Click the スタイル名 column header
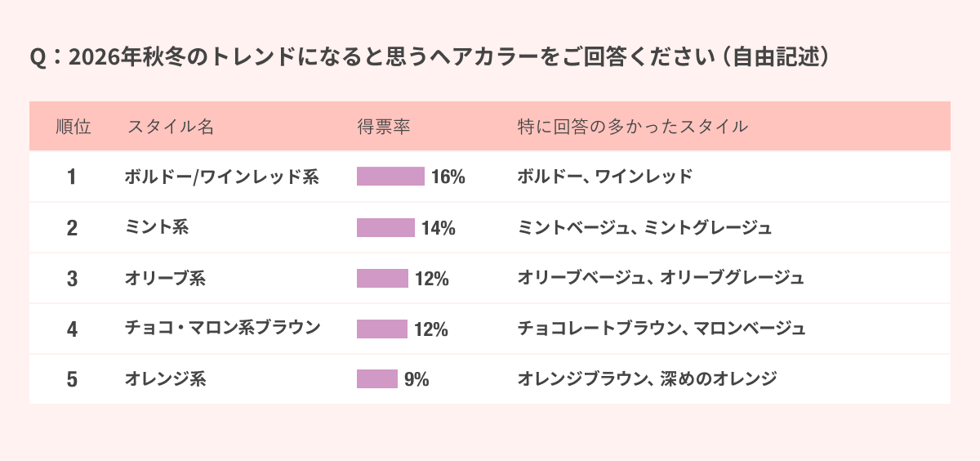The width and height of the screenshot is (980, 461). [x=171, y=127]
